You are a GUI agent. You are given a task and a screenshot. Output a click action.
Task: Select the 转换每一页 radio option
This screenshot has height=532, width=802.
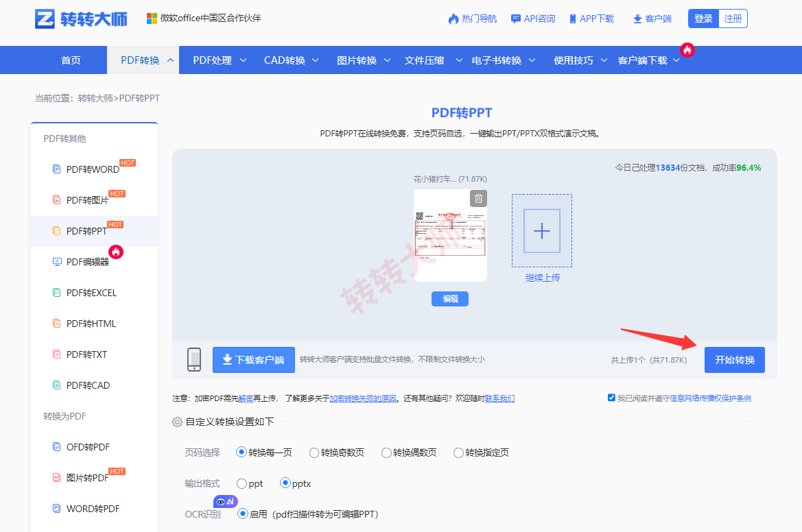241,452
